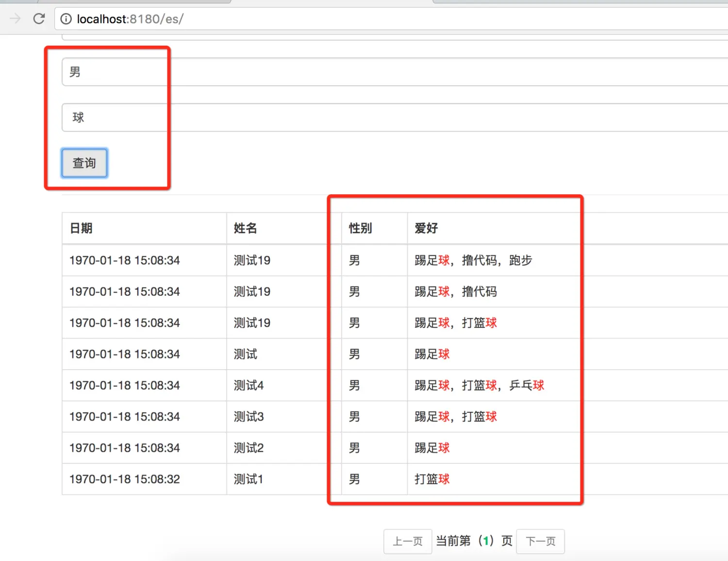
Task: Click the hobby input containing 球
Action: 115,117
